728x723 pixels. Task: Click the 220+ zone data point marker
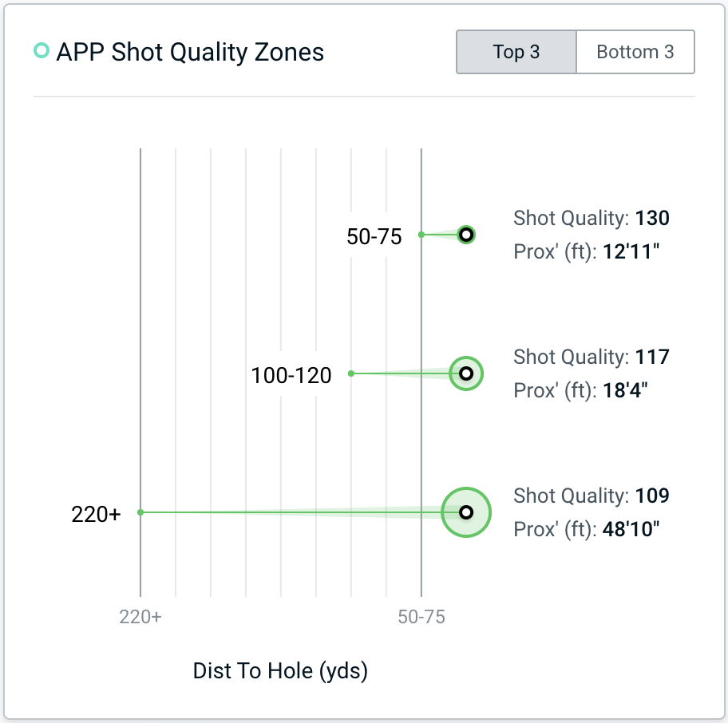tap(466, 512)
